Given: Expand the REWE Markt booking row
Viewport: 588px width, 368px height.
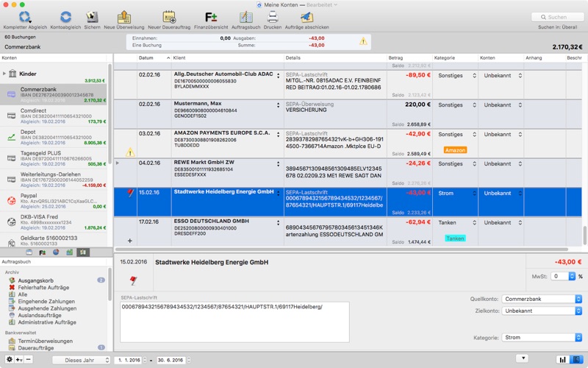Looking at the screenshot, I should click(118, 163).
